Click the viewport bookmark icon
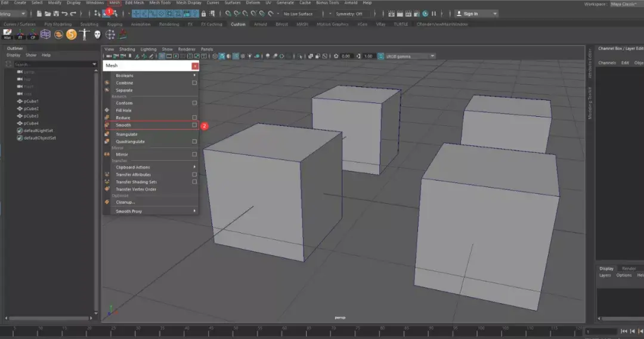Viewport: 644px width, 339px height. click(130, 56)
